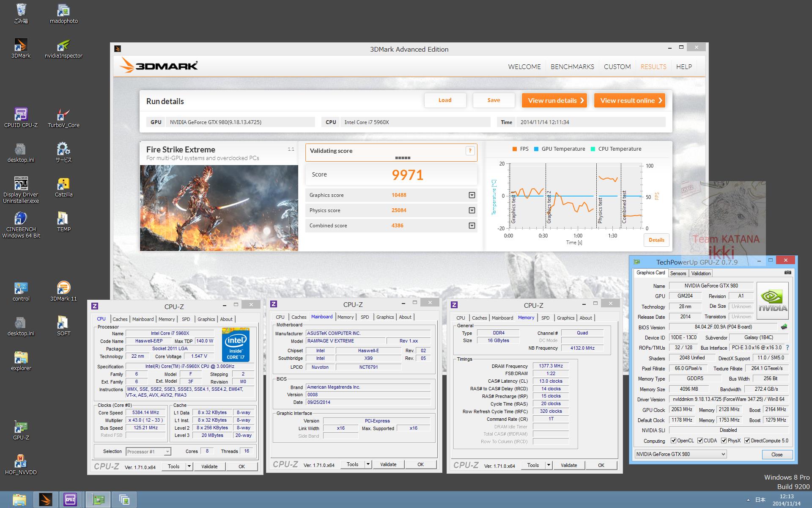The image size is (812, 508).
Task: Click the Save button in Run details
Action: tap(494, 100)
